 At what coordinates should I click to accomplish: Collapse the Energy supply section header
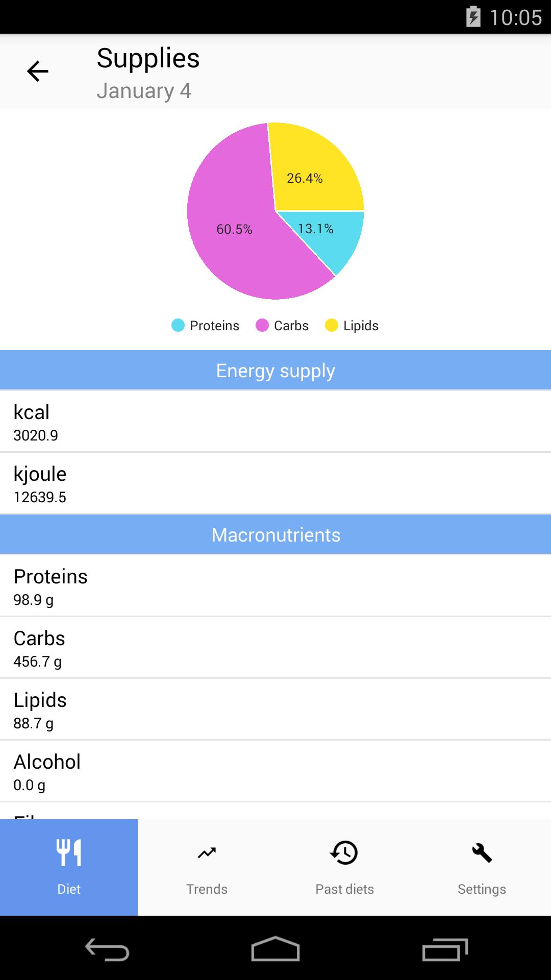click(275, 371)
